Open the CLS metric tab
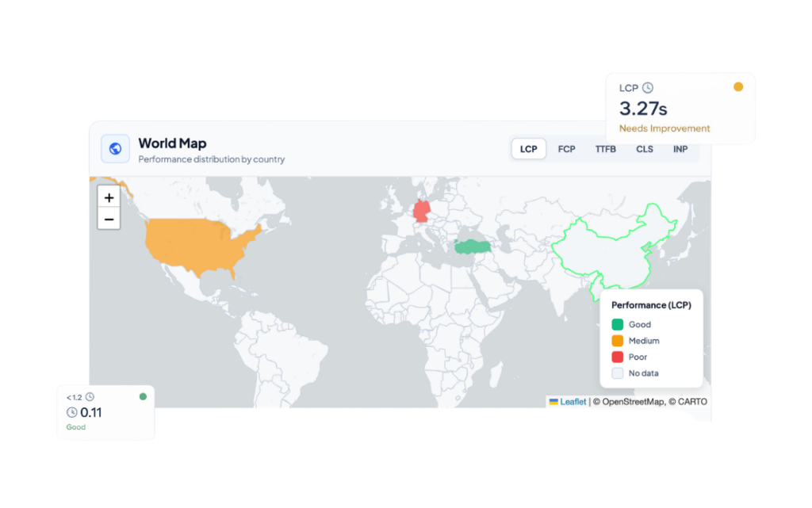The image size is (812, 508). point(645,149)
